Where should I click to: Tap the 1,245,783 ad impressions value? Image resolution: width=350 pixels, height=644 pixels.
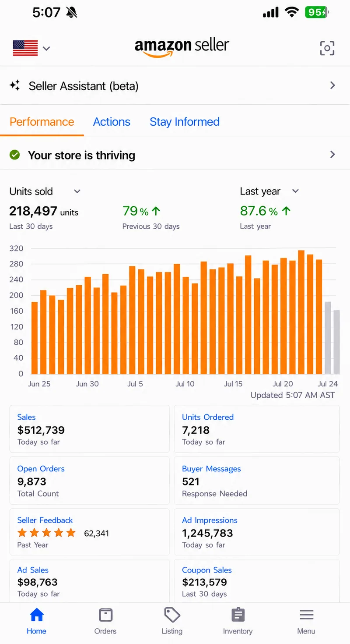point(207,533)
